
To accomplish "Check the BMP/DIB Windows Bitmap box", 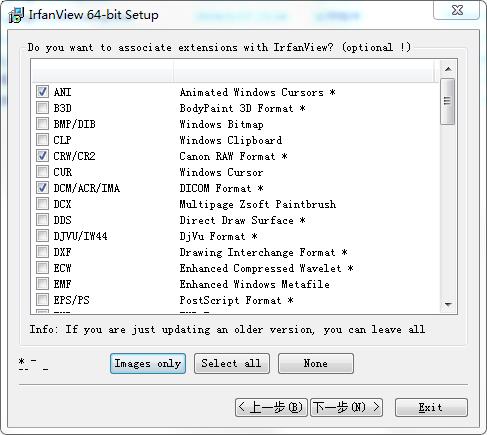I will [x=42, y=124].
